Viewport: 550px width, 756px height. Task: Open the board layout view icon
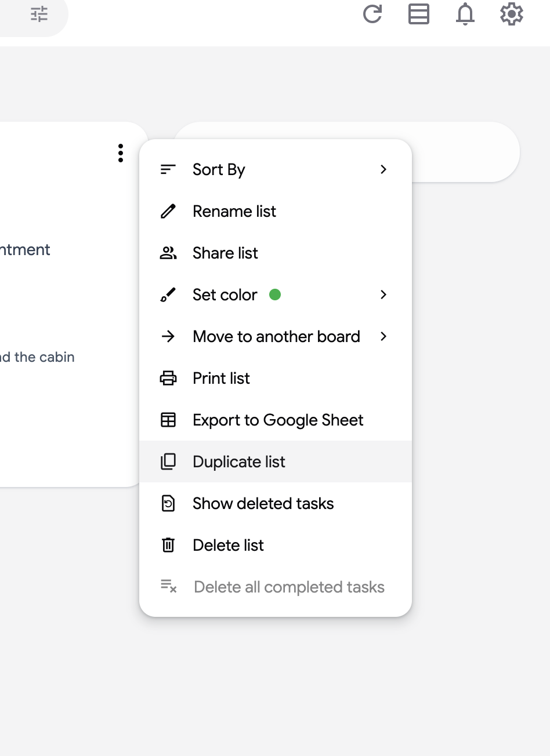(x=419, y=14)
